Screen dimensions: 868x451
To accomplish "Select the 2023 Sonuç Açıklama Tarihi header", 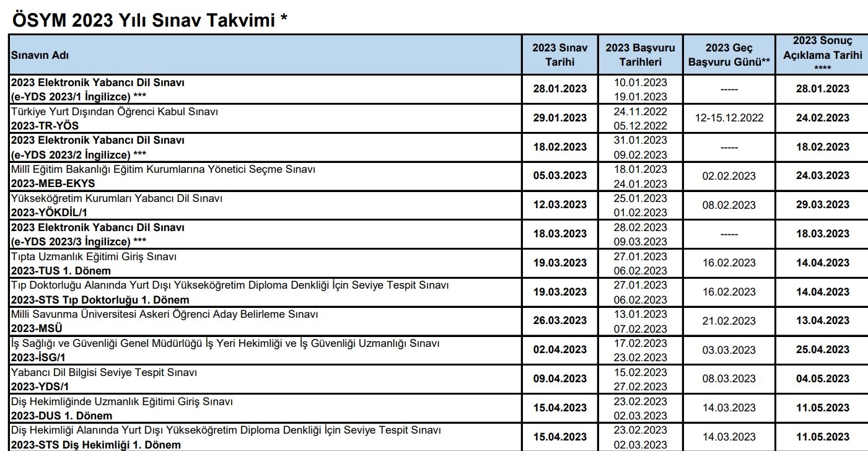I will click(x=822, y=55).
